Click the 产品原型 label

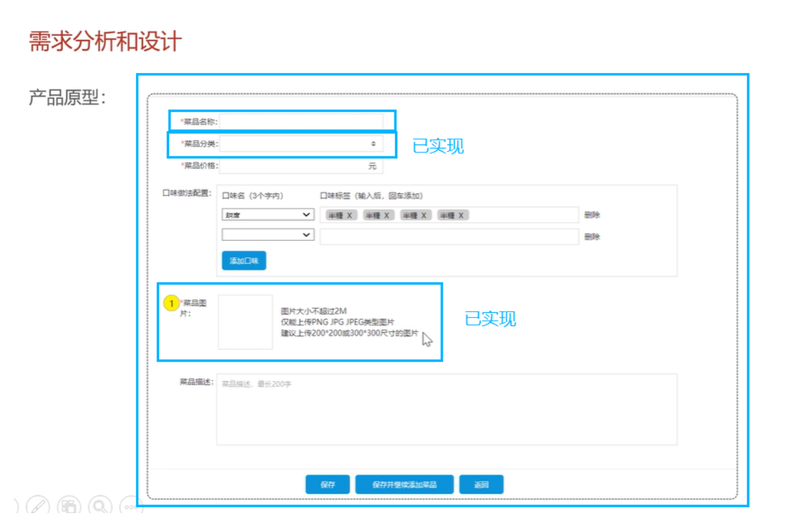[x=67, y=97]
